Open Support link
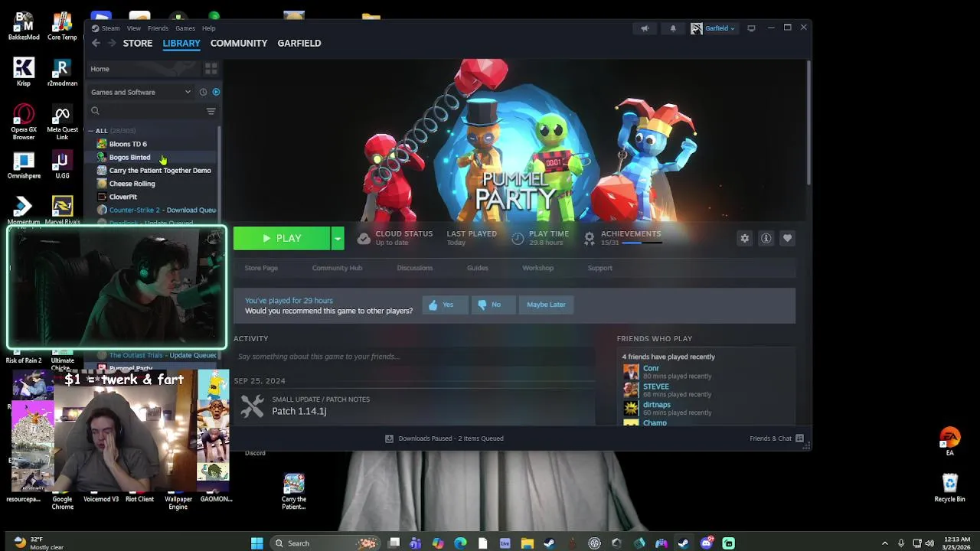This screenshot has height=551, width=980. 599,268
